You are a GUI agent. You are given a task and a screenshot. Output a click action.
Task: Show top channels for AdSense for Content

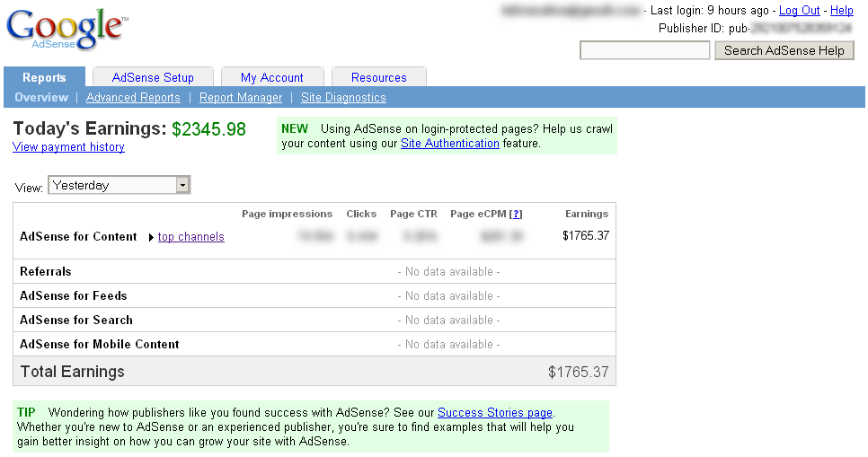[190, 237]
